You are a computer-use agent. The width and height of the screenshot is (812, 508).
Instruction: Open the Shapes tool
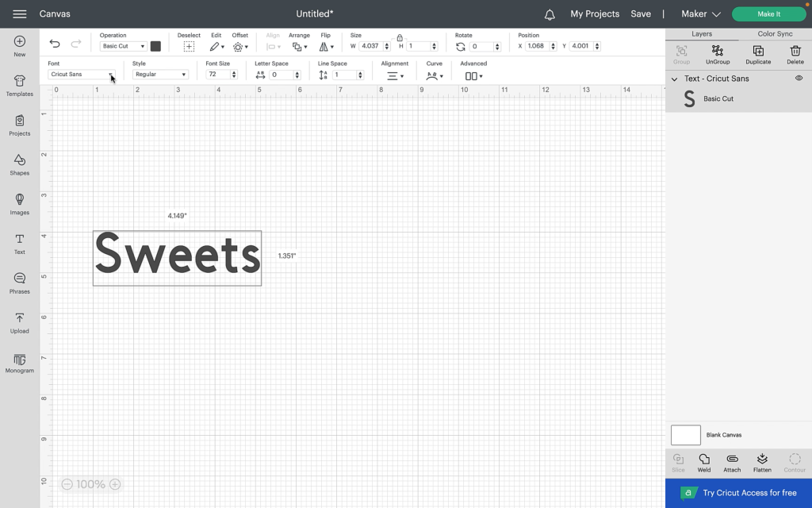coord(20,164)
